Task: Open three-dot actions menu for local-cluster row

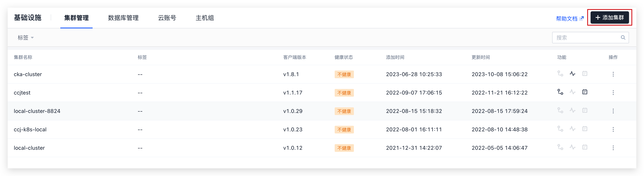Action: 613,148
